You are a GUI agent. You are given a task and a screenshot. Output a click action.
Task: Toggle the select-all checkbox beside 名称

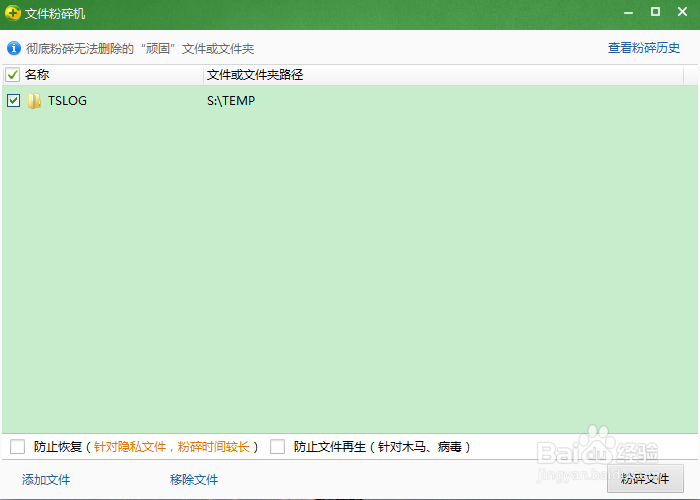pyautogui.click(x=12, y=75)
